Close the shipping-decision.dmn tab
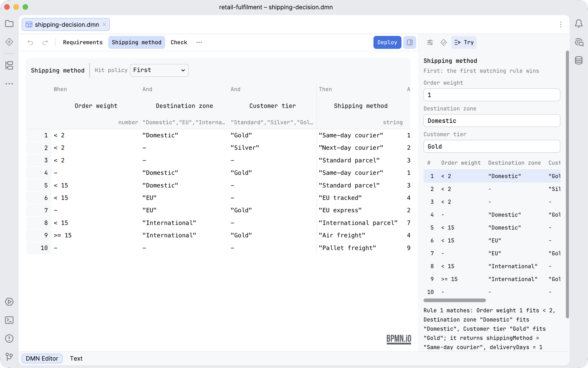Image resolution: width=588 pixels, height=368 pixels. click(x=104, y=24)
